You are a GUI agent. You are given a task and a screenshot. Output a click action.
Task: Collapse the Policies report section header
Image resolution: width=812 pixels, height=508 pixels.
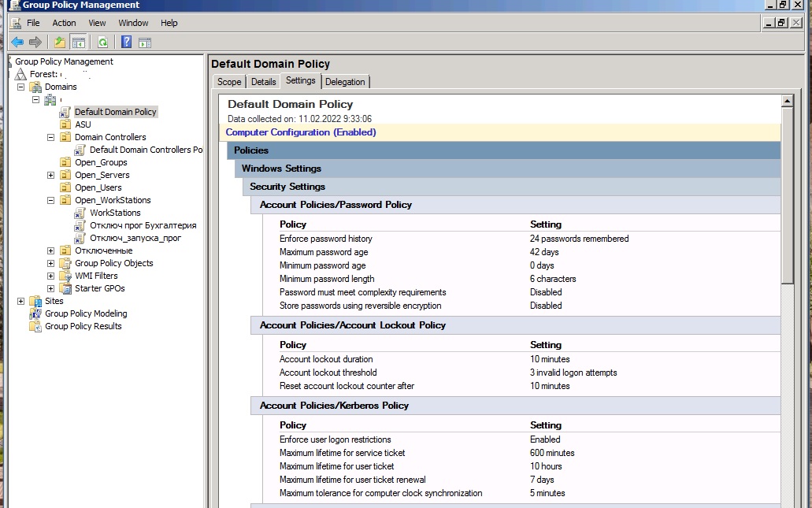click(x=503, y=150)
